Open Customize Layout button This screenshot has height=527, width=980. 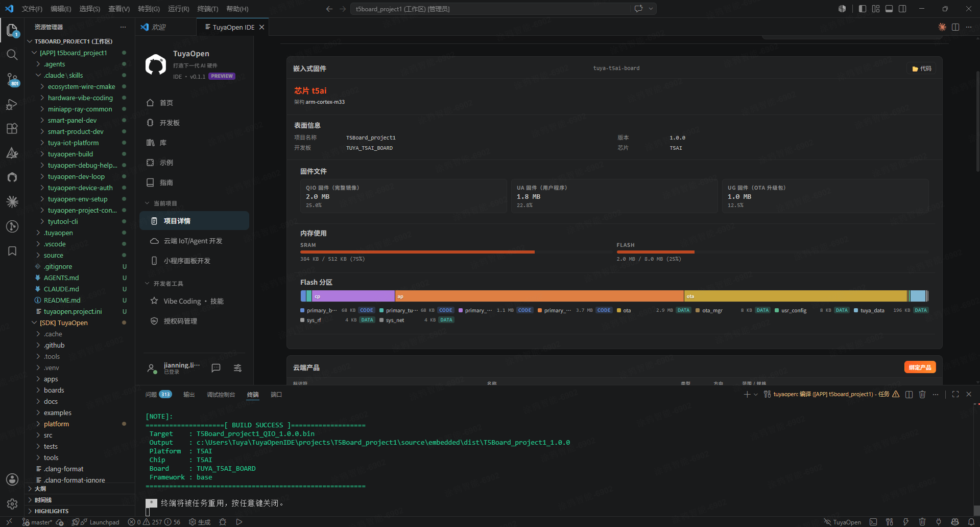click(x=876, y=9)
